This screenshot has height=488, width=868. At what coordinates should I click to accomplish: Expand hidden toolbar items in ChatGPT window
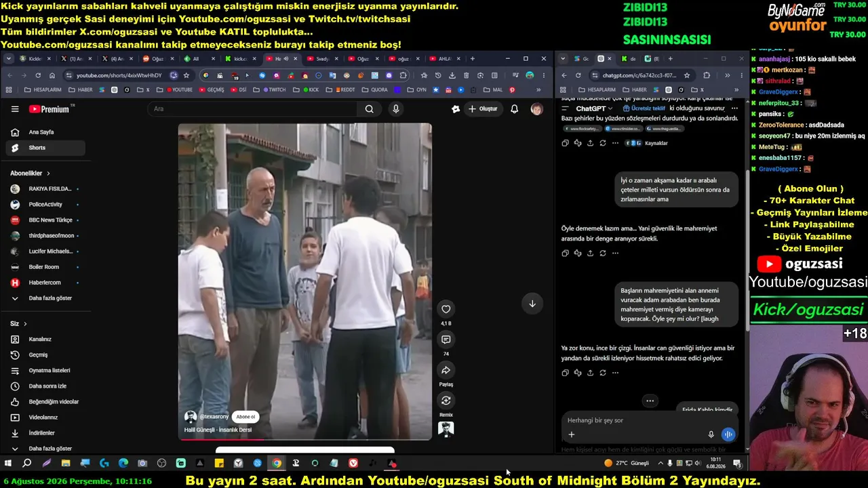click(727, 75)
